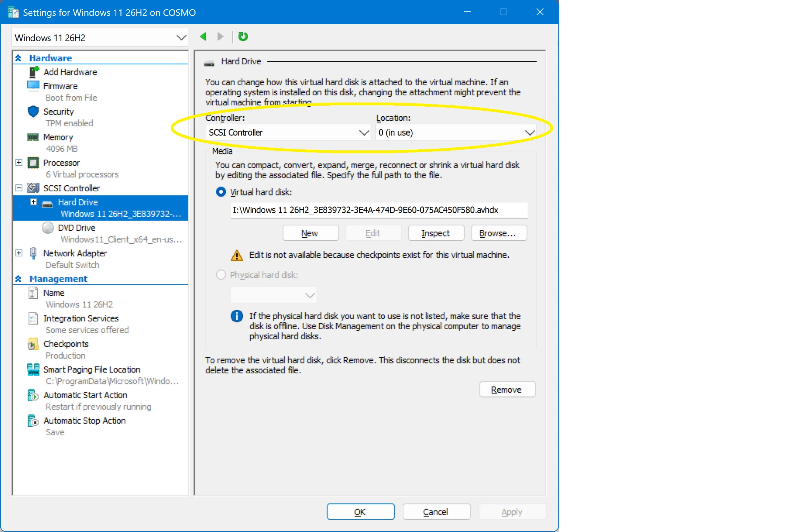Click the virtual hard disk path field
Image resolution: width=793 pixels, height=532 pixels.
pyautogui.click(x=379, y=210)
